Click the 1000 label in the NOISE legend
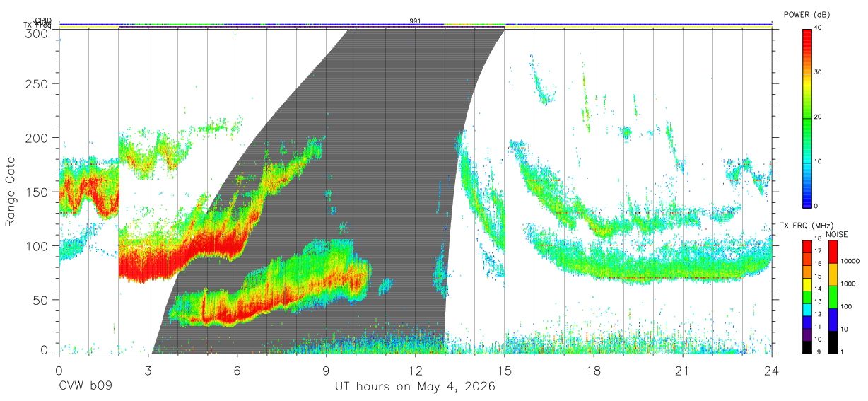Image resolution: width=868 pixels, height=401 pixels. tap(849, 284)
